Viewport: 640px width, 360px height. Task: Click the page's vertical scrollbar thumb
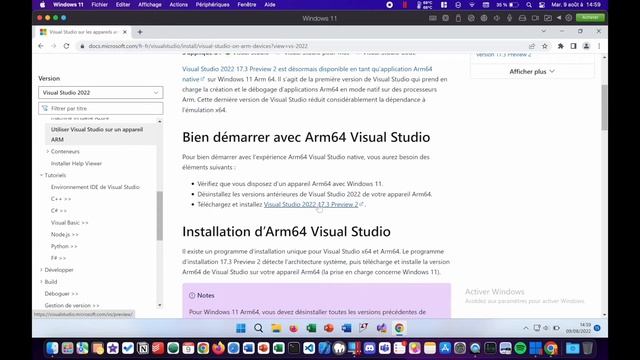click(604, 107)
